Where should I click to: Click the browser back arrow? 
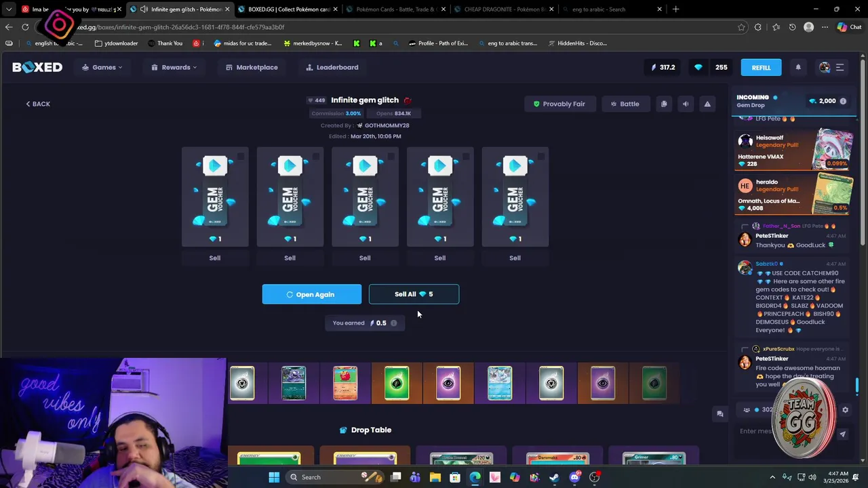[8, 27]
